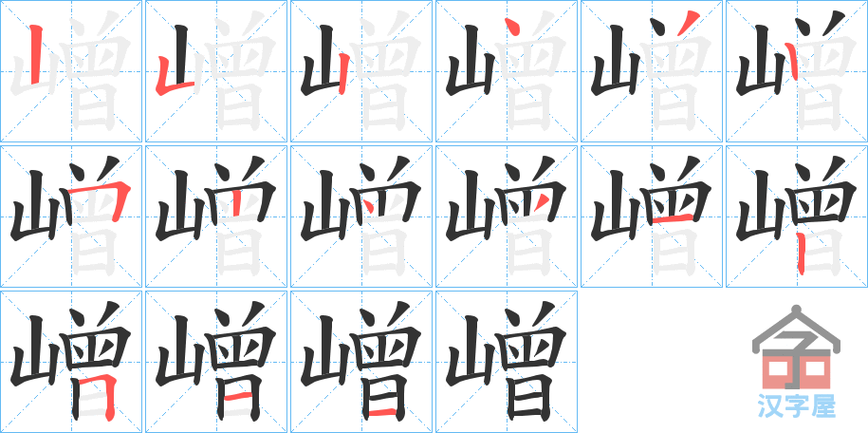Select the second stroke step image
The height and width of the screenshot is (433, 868).
coord(216,71)
